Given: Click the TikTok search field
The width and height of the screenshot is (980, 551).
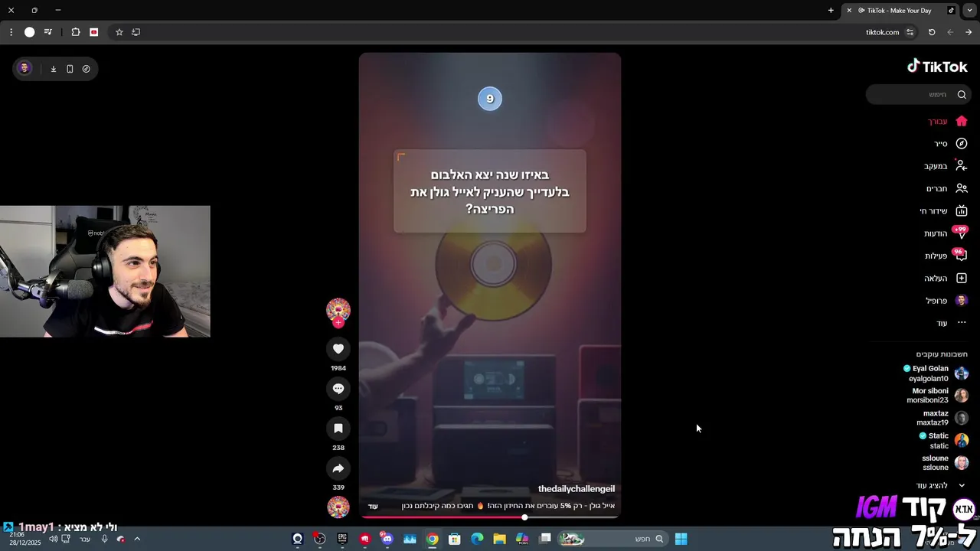Looking at the screenshot, I should click(x=919, y=94).
